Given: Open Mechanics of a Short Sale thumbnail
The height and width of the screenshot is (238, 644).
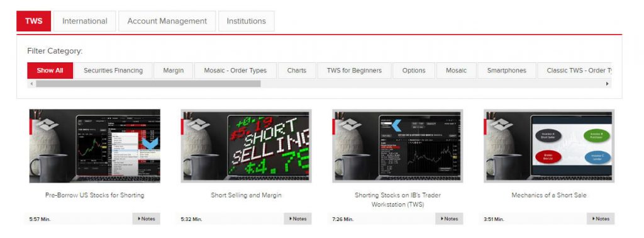Looking at the screenshot, I should coord(549,146).
